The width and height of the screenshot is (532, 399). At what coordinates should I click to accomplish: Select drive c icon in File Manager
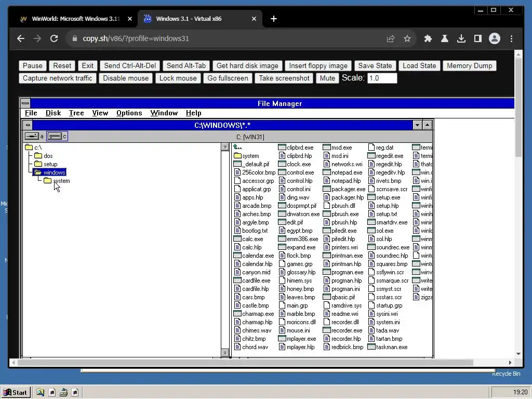57,137
